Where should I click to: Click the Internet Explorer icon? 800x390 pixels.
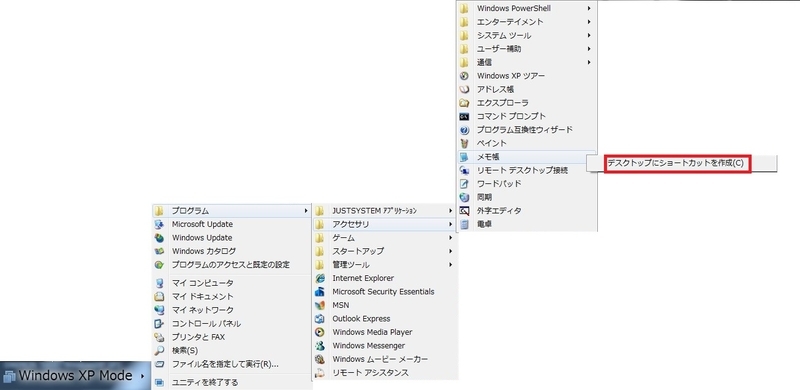point(320,278)
